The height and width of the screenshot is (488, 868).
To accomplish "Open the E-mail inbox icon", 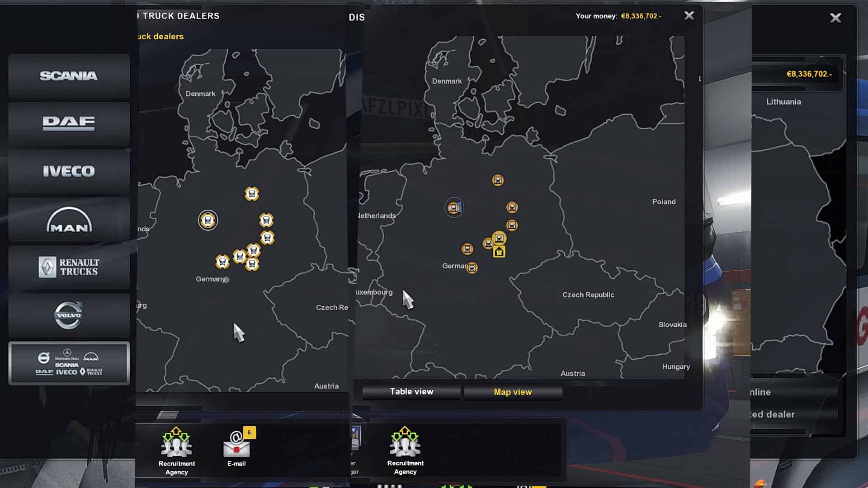I will point(236,447).
